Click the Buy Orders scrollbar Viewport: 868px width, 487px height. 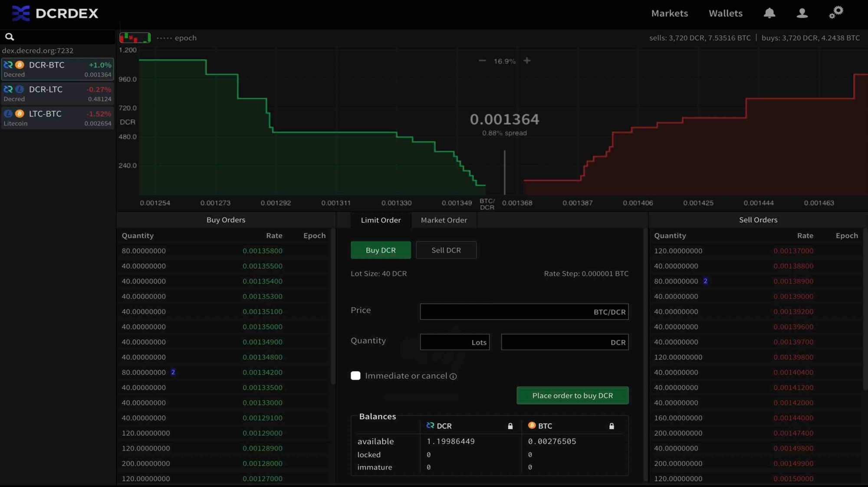pos(333,306)
